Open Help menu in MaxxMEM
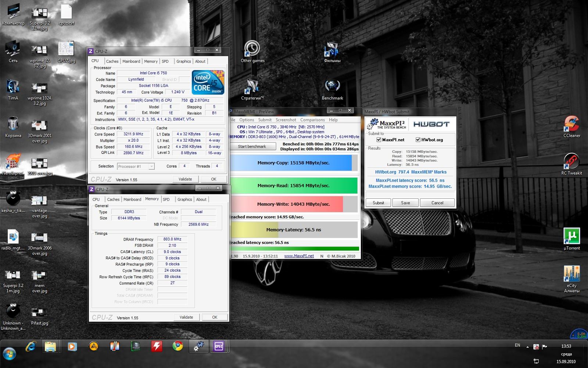Viewport: 588px width, 368px height. (333, 120)
